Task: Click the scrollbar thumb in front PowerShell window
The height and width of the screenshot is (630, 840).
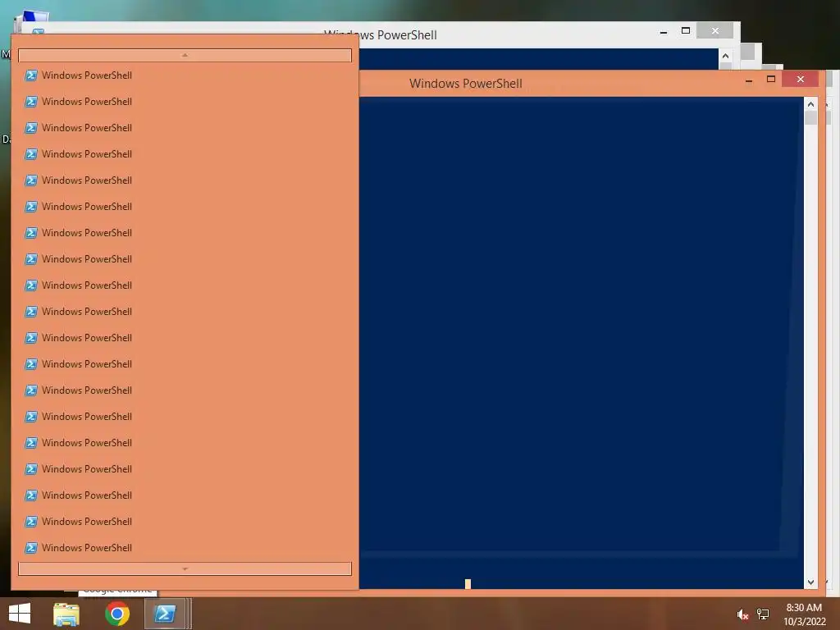Action: (810, 118)
